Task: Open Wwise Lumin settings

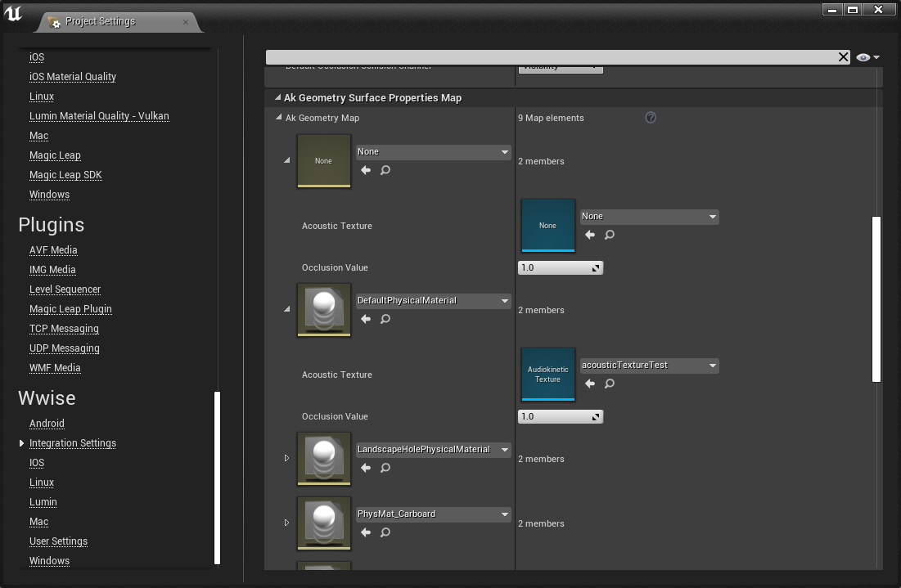Action: pos(43,502)
